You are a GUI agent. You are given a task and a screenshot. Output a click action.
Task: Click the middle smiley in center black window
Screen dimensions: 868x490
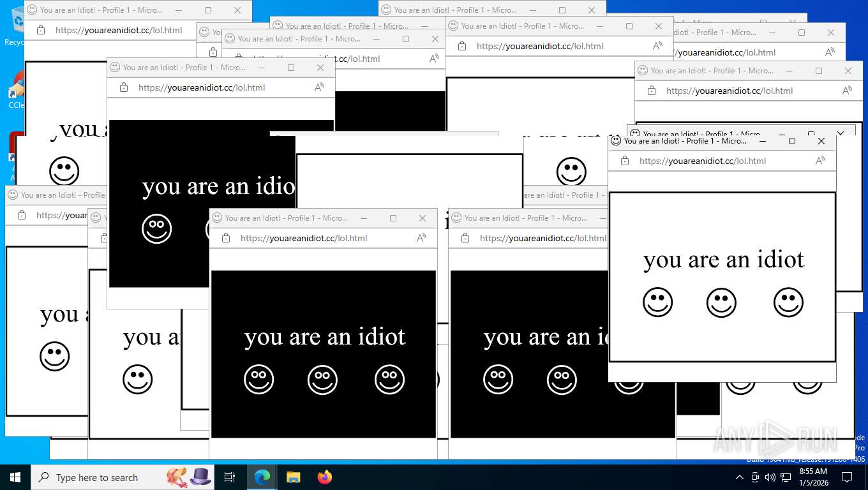[x=322, y=380]
